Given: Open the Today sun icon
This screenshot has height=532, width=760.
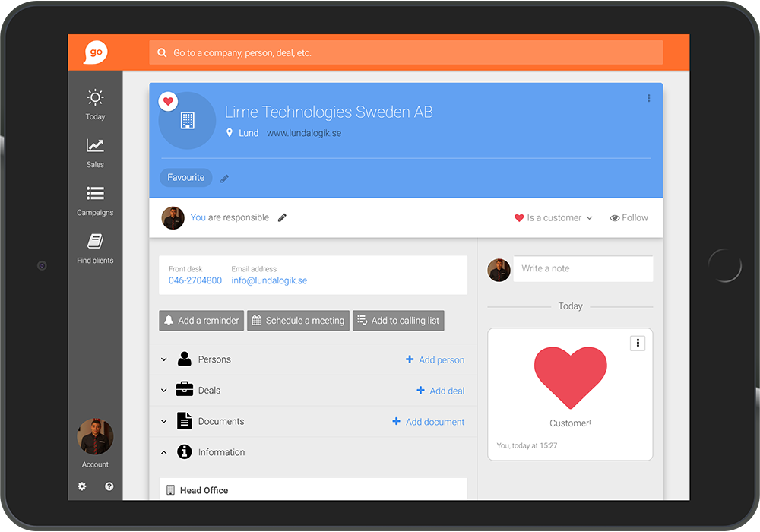Looking at the screenshot, I should [x=95, y=97].
